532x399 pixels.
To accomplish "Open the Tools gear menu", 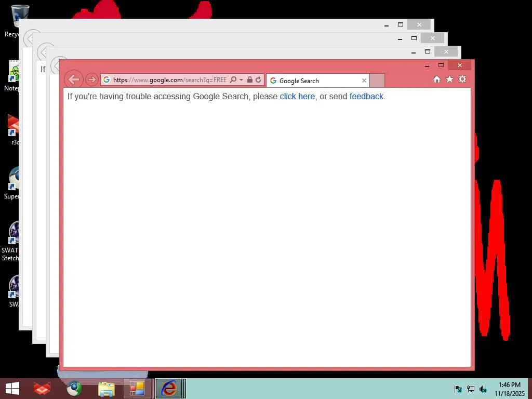I will tap(462, 79).
